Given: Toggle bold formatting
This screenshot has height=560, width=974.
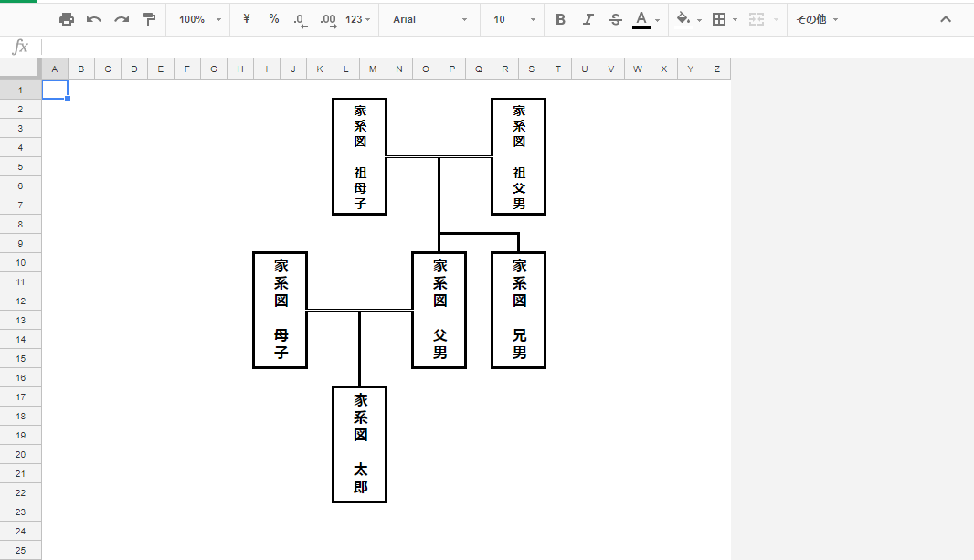Looking at the screenshot, I should (x=560, y=19).
